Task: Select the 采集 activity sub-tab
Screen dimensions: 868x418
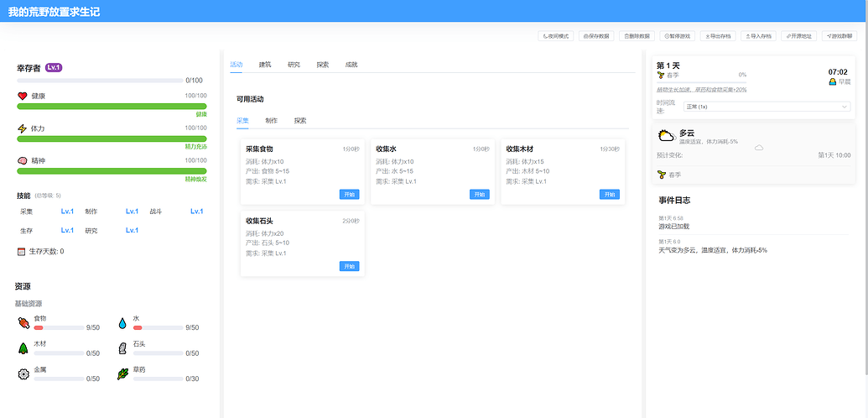Action: coord(242,120)
